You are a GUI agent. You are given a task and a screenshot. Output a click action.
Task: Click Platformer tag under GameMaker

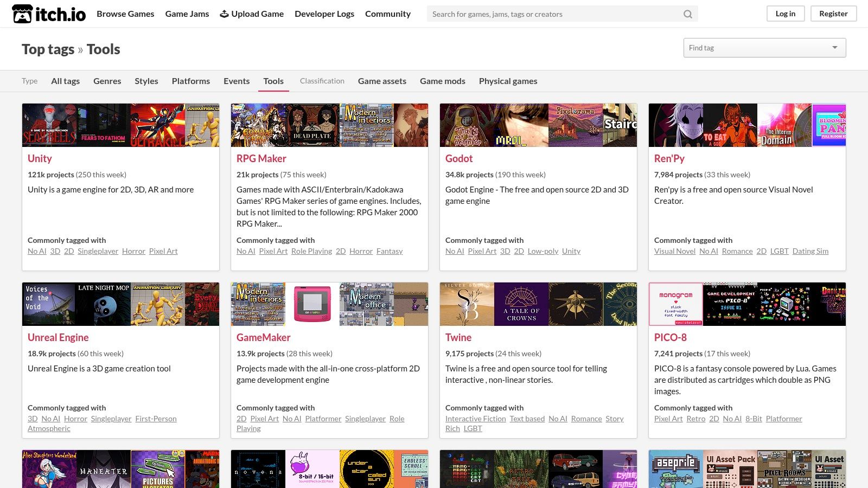point(323,419)
